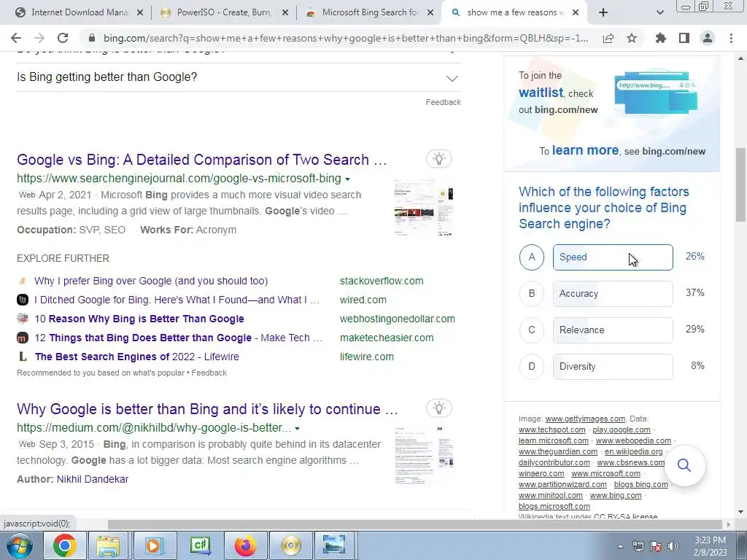Open Windows Explorer folder in taskbar
This screenshot has height=560, width=747.
[x=108, y=545]
